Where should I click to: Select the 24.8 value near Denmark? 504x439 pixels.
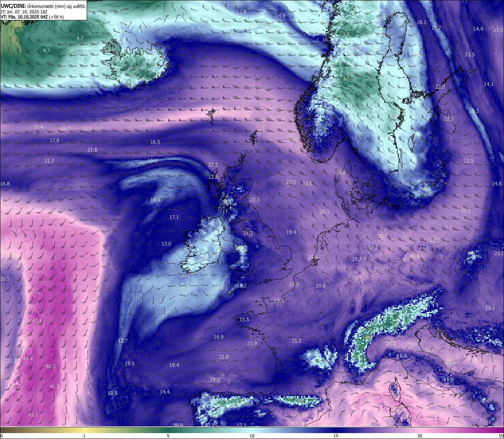coord(341,172)
